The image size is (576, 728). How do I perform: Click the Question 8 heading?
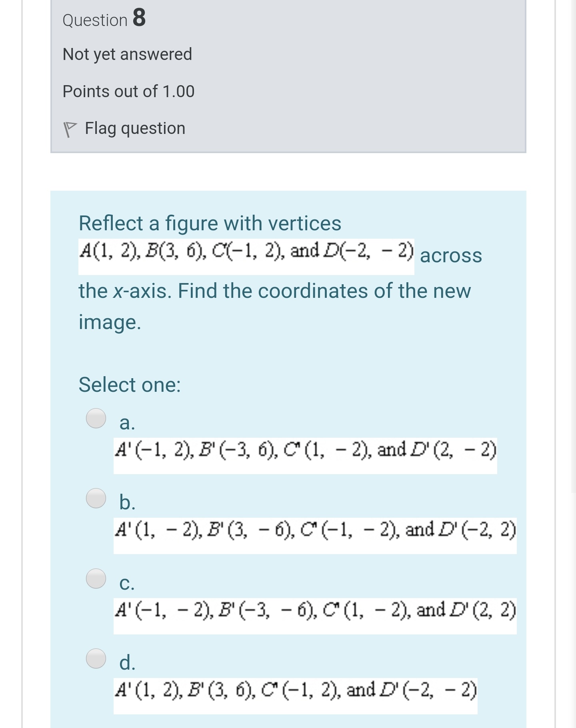click(103, 20)
